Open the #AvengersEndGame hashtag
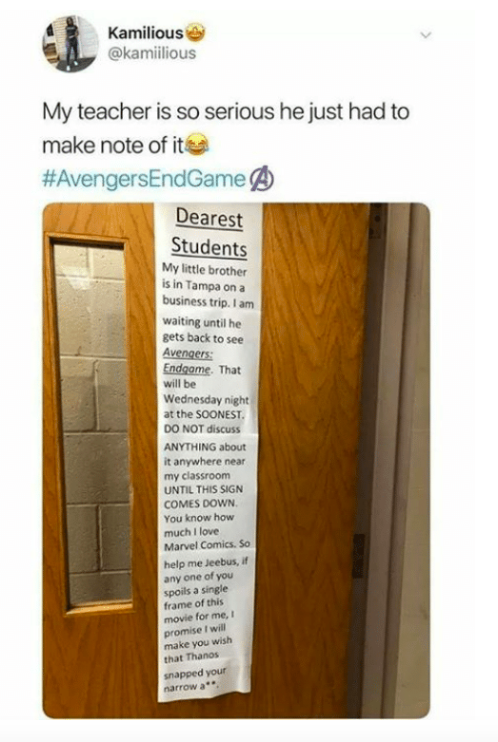The width and height of the screenshot is (498, 742). click(145, 179)
